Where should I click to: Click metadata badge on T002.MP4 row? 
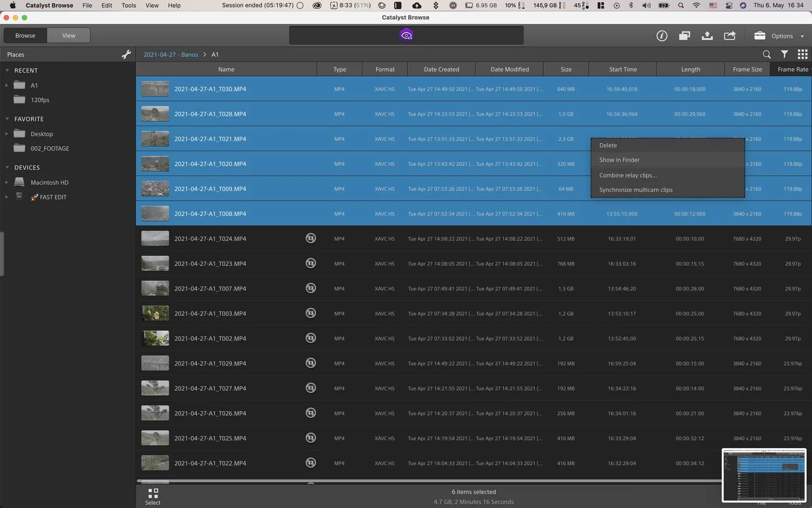click(311, 338)
